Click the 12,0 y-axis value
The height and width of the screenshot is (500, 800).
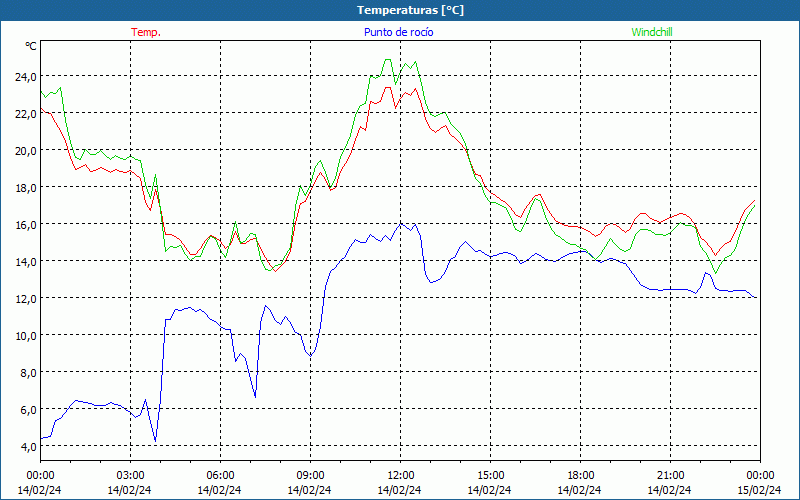point(26,298)
